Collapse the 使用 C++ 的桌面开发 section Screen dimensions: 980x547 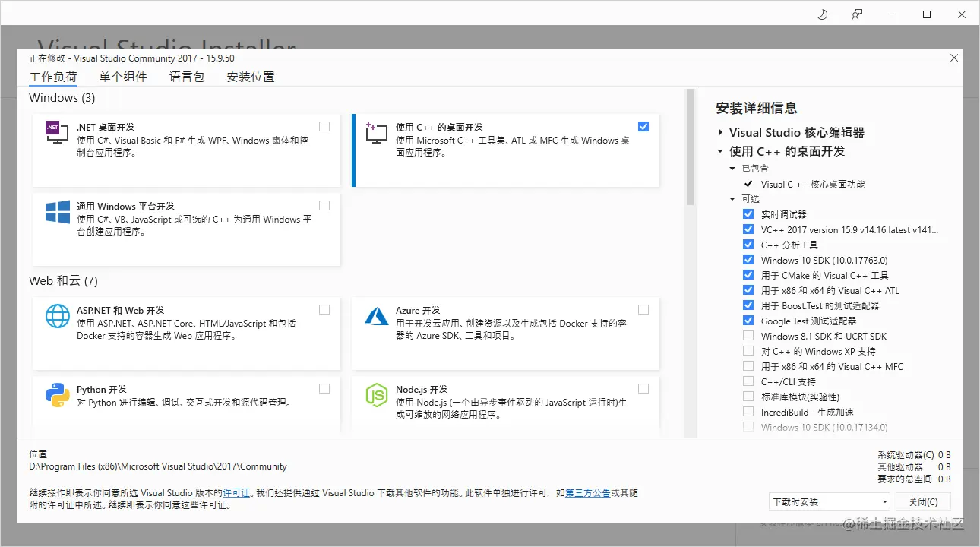[x=720, y=150]
